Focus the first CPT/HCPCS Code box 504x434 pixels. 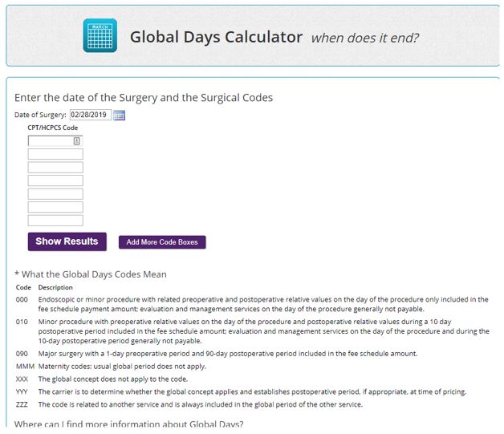pos(51,141)
